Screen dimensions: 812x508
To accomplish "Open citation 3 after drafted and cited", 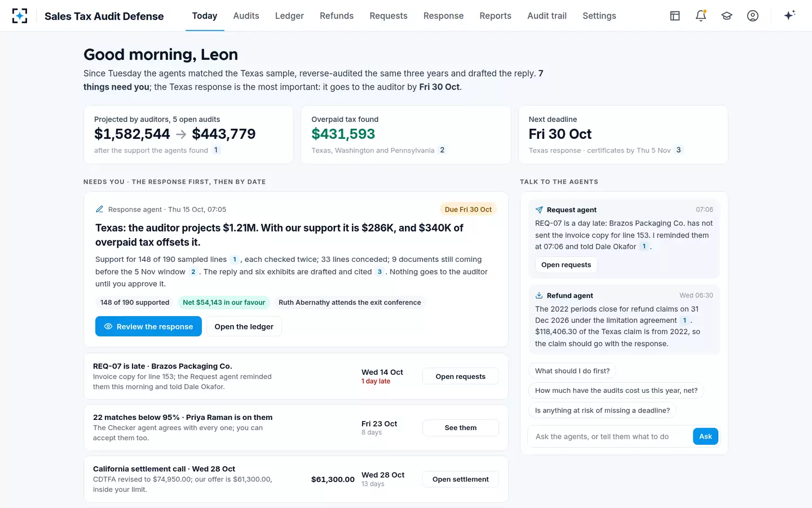I will click(379, 272).
